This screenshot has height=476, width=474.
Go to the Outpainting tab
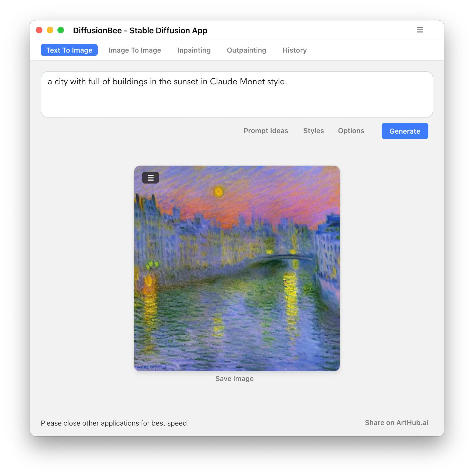click(246, 50)
